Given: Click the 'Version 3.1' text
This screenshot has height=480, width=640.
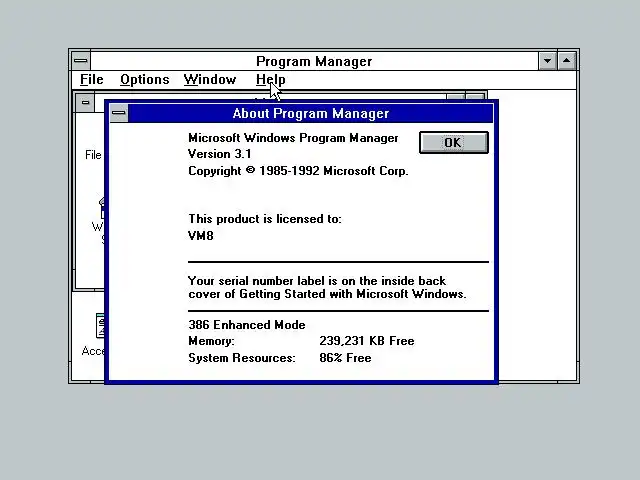Looking at the screenshot, I should coord(220,154).
